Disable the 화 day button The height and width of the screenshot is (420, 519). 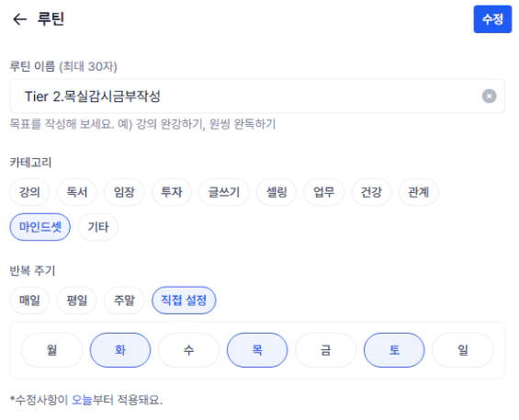pos(120,350)
